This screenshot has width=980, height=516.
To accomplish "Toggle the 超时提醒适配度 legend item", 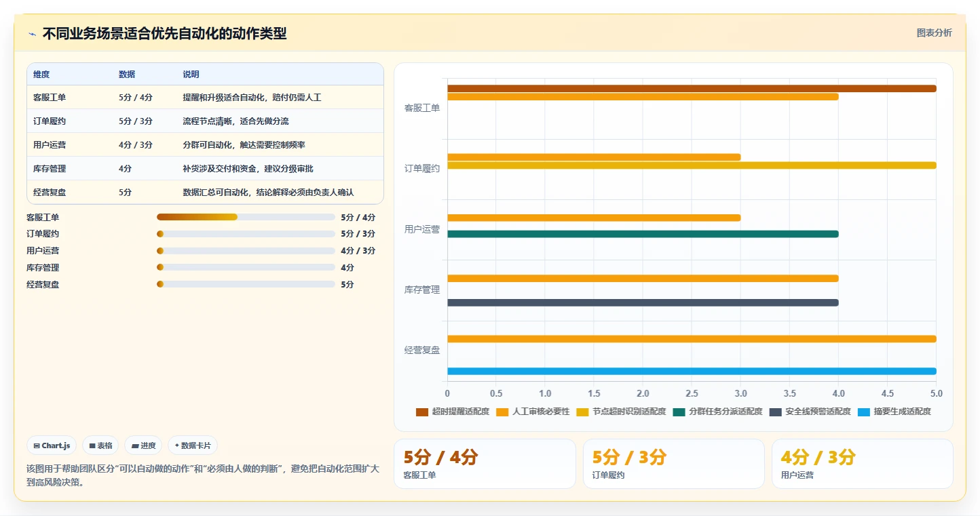I will 452,412.
